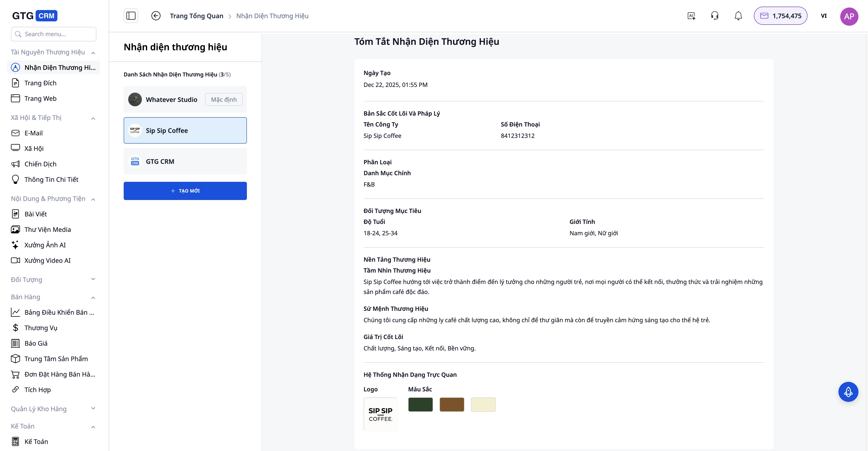This screenshot has width=868, height=451.
Task: Click the Trang Tổng Quan breadcrumb
Action: 196,16
